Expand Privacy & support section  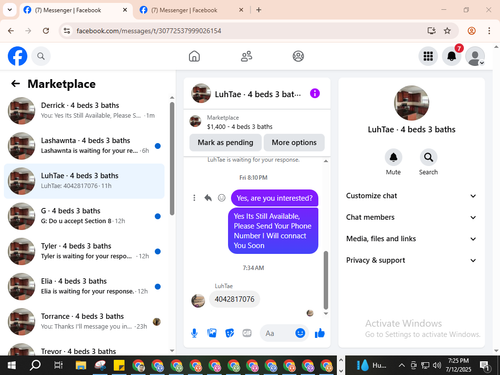coord(411,260)
